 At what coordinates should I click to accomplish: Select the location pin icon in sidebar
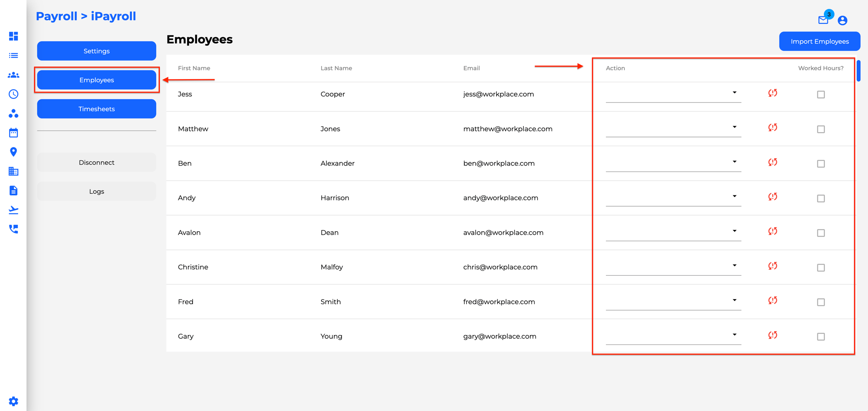click(13, 152)
